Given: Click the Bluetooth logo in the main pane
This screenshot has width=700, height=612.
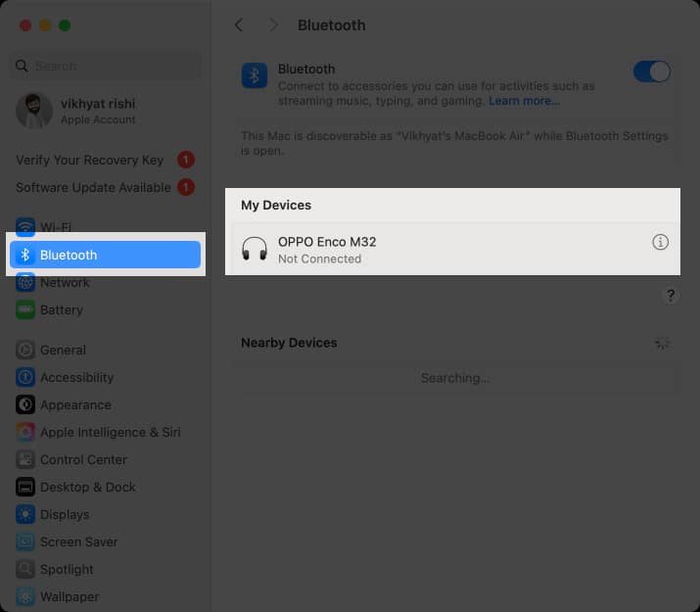Looking at the screenshot, I should [255, 75].
